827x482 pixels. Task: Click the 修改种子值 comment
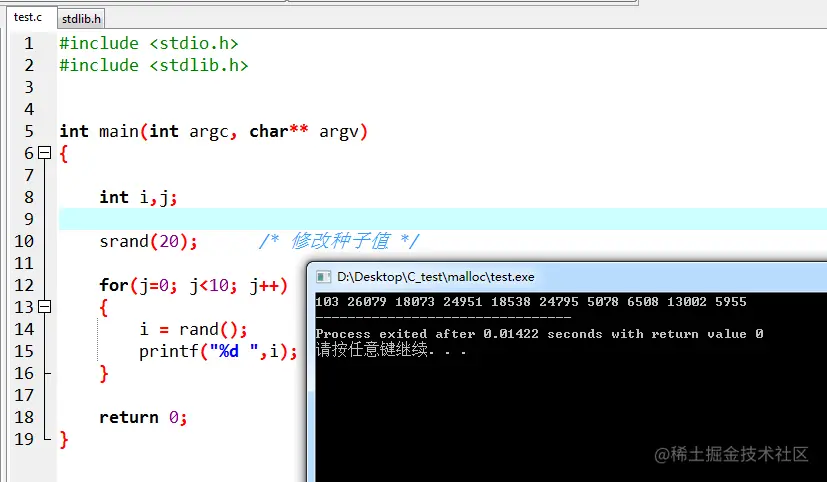[x=339, y=241]
